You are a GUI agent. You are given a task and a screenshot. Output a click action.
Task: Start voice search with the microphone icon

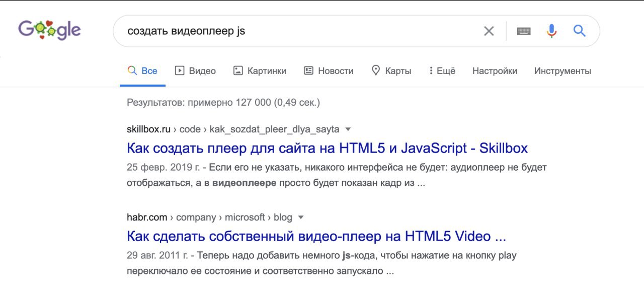(x=551, y=31)
